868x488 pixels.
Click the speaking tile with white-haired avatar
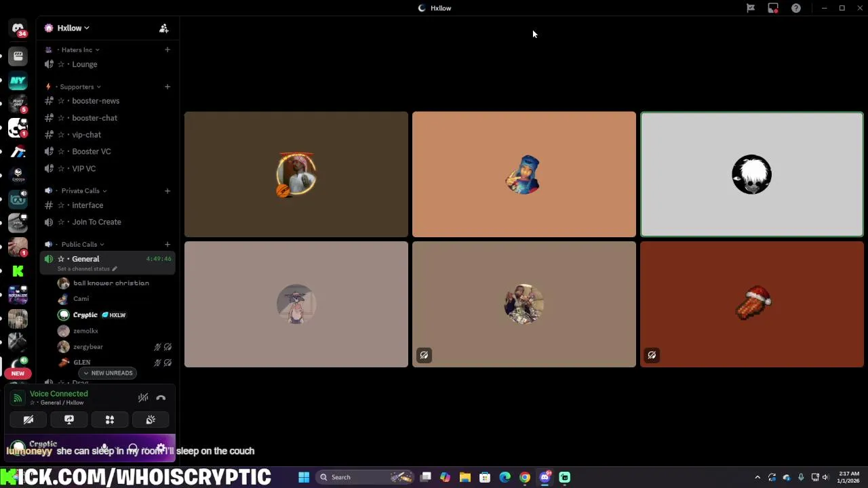752,175
